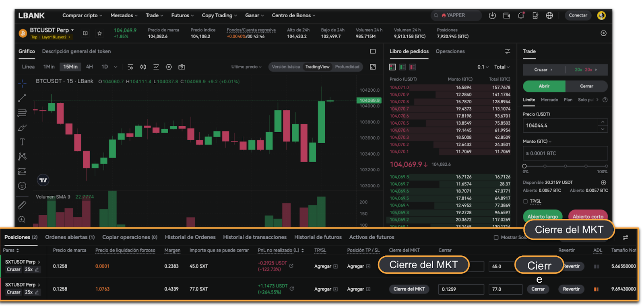Select the 4H timeframe

[89, 67]
